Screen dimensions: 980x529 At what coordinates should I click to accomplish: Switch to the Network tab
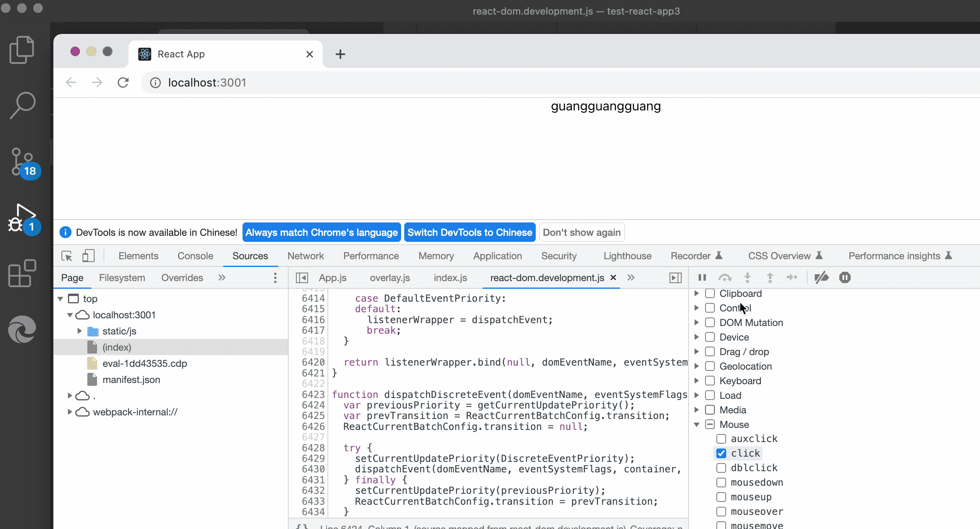306,256
